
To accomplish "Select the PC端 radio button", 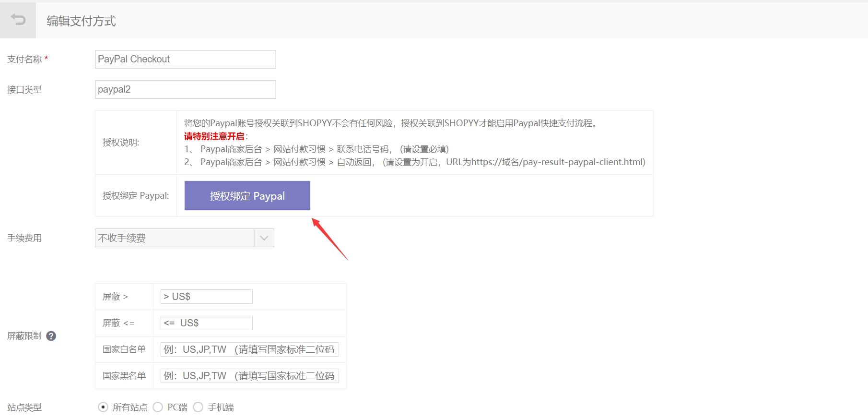I will point(158,407).
